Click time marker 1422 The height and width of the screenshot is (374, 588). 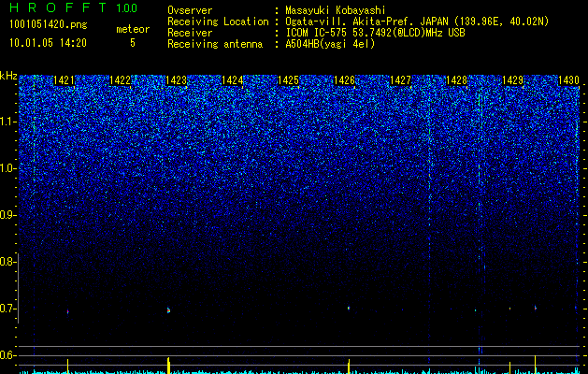(x=120, y=80)
